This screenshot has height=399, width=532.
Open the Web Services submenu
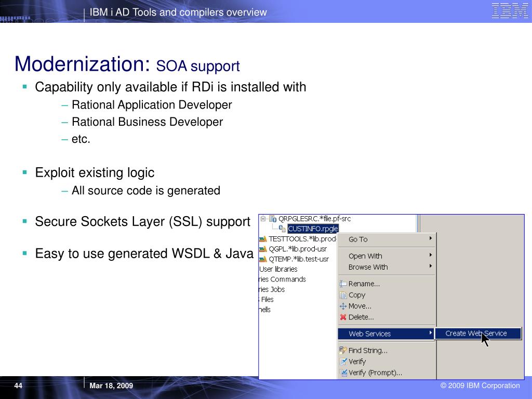click(387, 334)
